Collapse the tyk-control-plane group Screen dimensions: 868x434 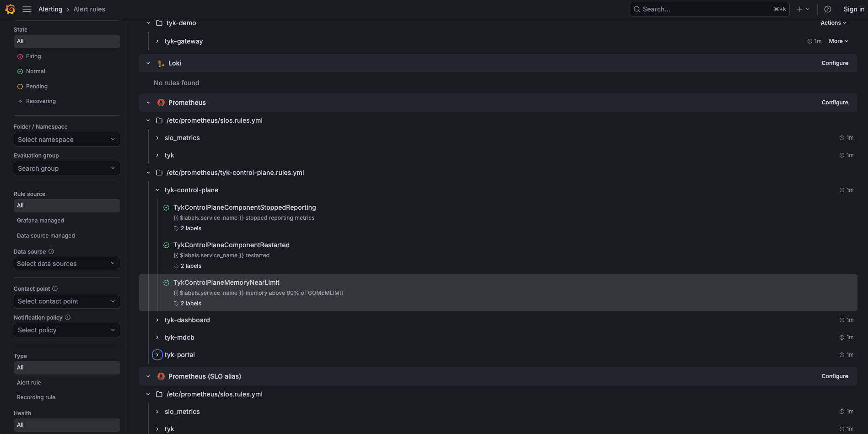point(157,190)
